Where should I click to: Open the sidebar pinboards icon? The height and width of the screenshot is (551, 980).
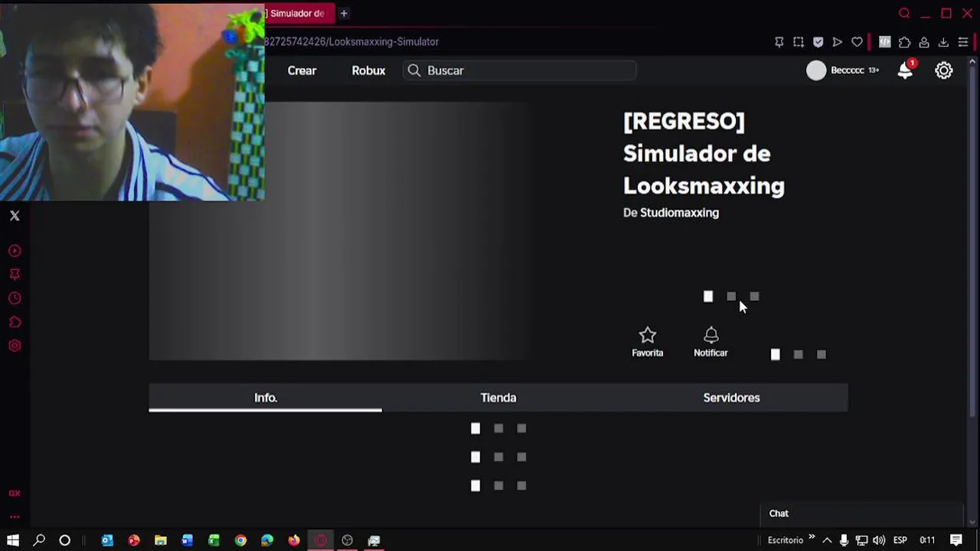(15, 275)
